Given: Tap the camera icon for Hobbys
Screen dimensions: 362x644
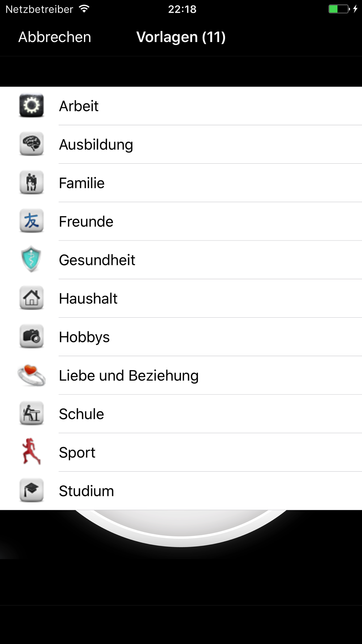Looking at the screenshot, I should click(x=31, y=336).
